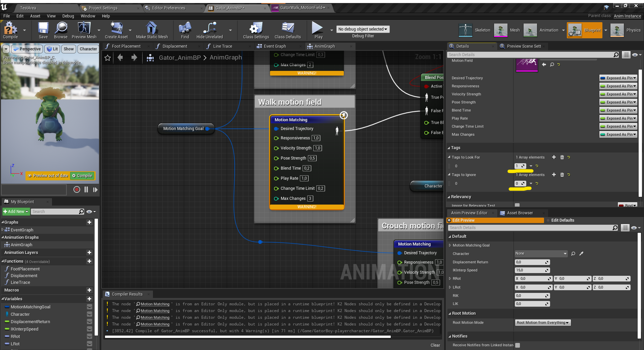This screenshot has height=350, width=644.
Task: Collapse the Tags section
Action: coord(449,148)
